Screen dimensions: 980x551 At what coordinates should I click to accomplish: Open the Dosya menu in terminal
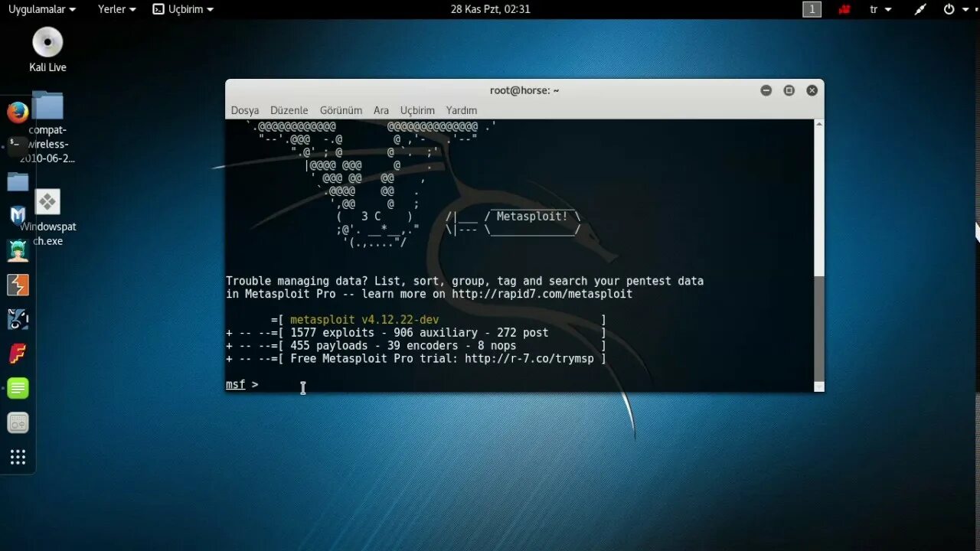pos(245,110)
